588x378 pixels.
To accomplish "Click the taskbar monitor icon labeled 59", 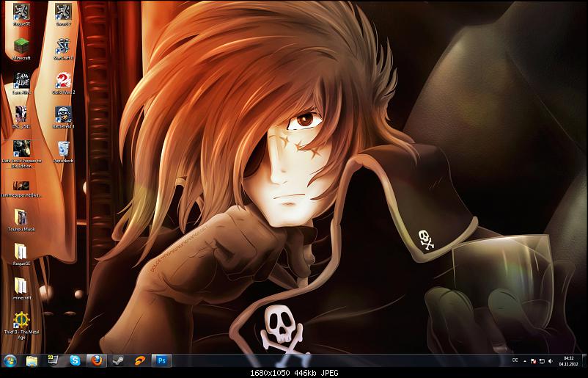I will pos(53,360).
